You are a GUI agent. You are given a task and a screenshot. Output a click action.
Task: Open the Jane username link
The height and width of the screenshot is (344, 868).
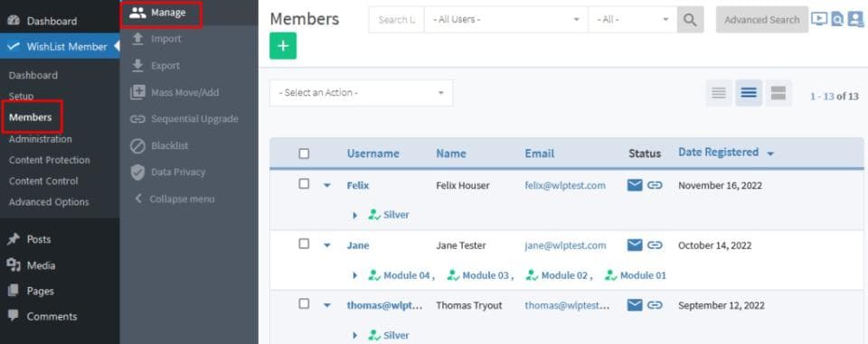coord(358,245)
